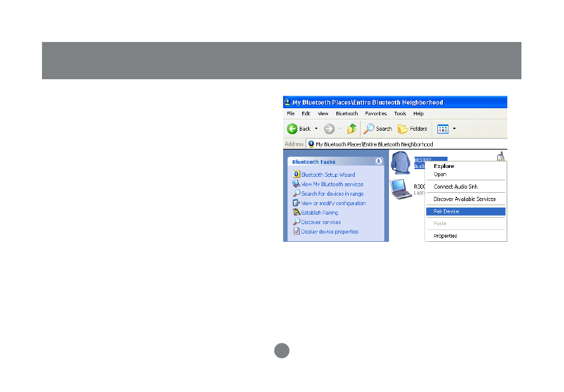Open Bluetooth Setup Wizard link

click(328, 175)
